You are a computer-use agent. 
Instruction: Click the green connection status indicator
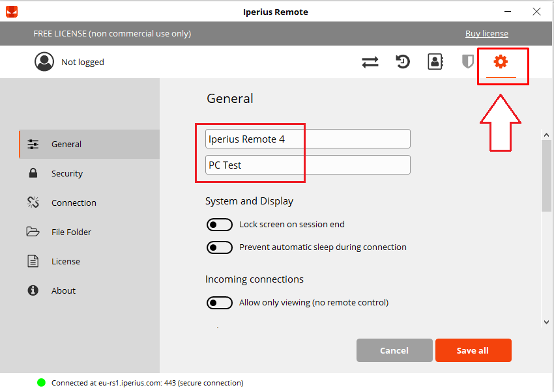pos(41,382)
